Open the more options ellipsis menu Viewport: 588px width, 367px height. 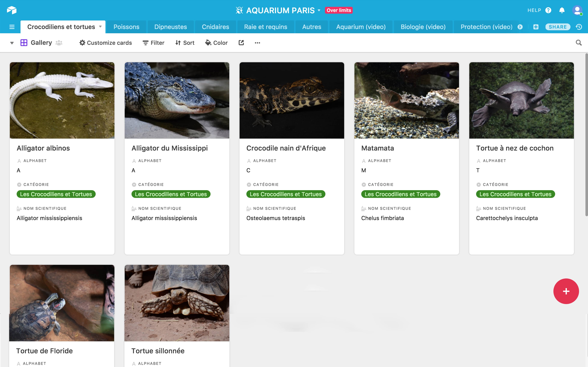point(257,43)
